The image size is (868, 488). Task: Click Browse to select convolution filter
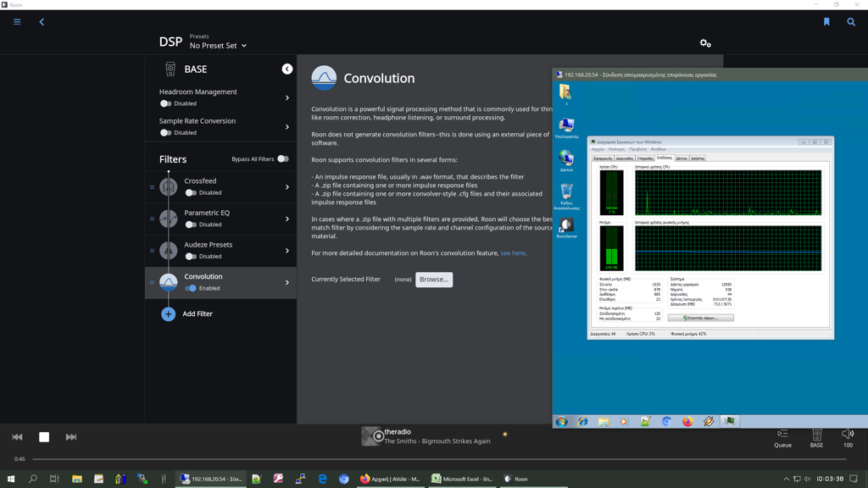tap(434, 280)
